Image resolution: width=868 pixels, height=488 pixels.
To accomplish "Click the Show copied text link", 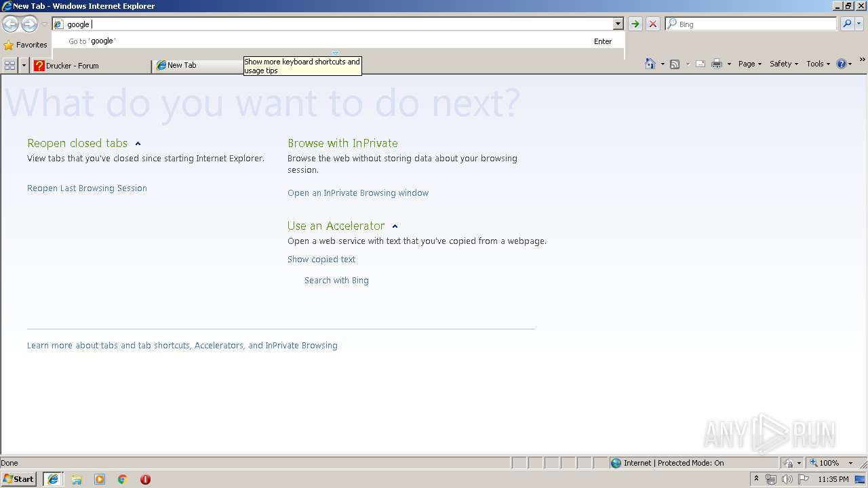I will [x=321, y=260].
